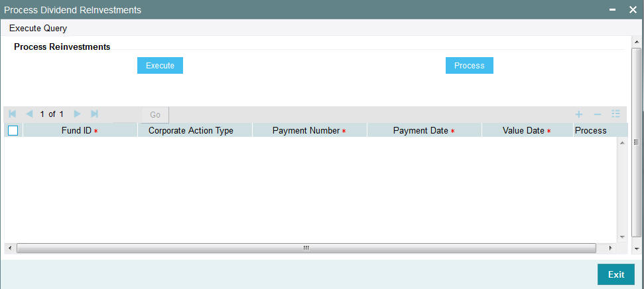Image resolution: width=644 pixels, height=289 pixels.
Task: Click the grid's right scroll arrow
Action: tap(610, 248)
